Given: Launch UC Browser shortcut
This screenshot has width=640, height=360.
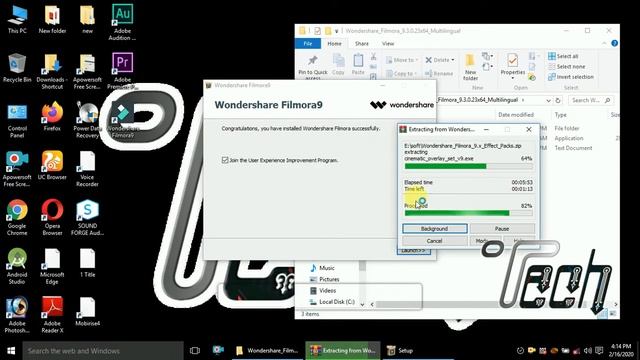Looking at the screenshot, I should tap(52, 165).
